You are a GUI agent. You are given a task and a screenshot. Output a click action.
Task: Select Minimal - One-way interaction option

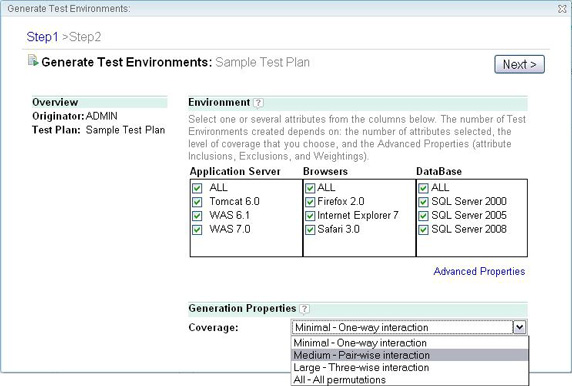[410, 343]
